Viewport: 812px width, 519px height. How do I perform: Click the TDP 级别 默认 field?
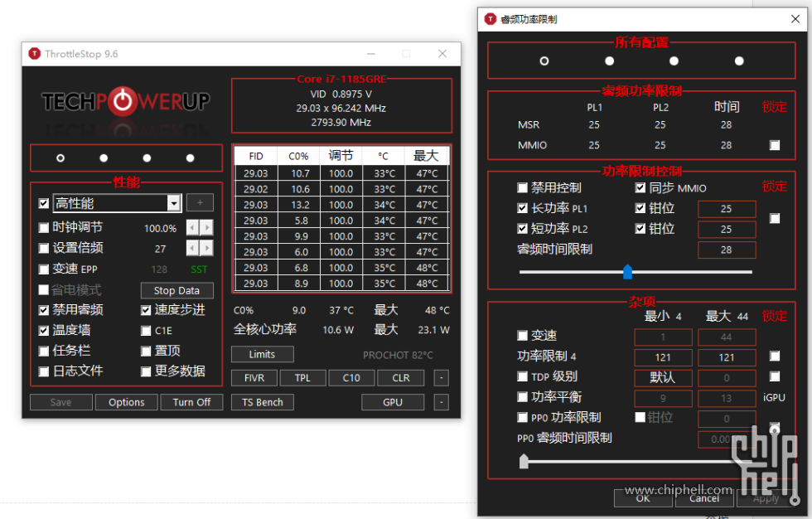(x=663, y=377)
